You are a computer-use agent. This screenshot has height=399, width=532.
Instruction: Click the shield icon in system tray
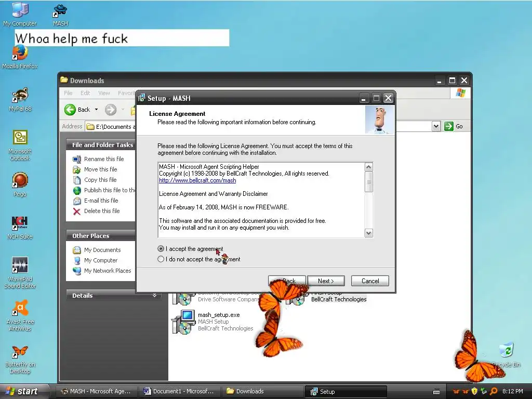474,391
